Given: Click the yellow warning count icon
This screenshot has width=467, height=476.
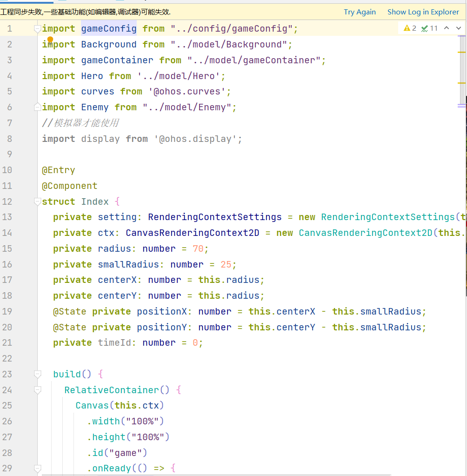Looking at the screenshot, I should pos(407,28).
